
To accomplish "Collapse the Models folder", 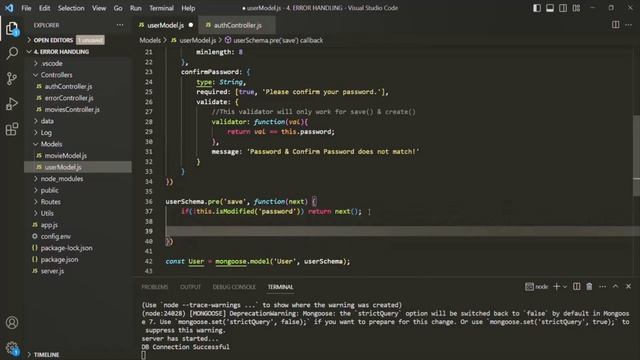I will click(78, 144).
